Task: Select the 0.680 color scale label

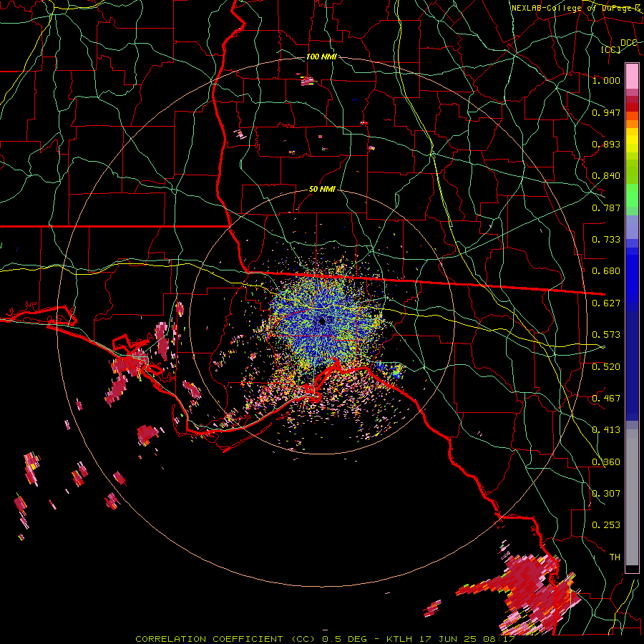Action: (606, 271)
